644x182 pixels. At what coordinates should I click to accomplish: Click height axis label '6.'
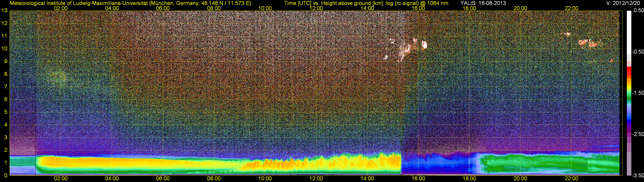point(6,100)
